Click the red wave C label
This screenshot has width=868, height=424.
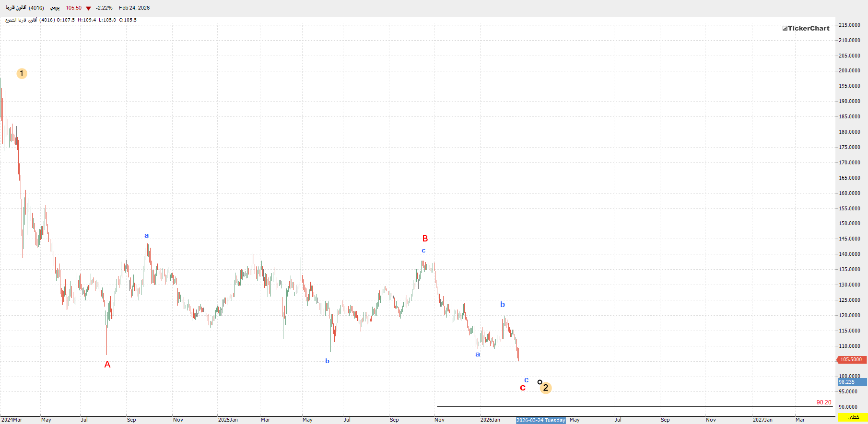tap(523, 388)
